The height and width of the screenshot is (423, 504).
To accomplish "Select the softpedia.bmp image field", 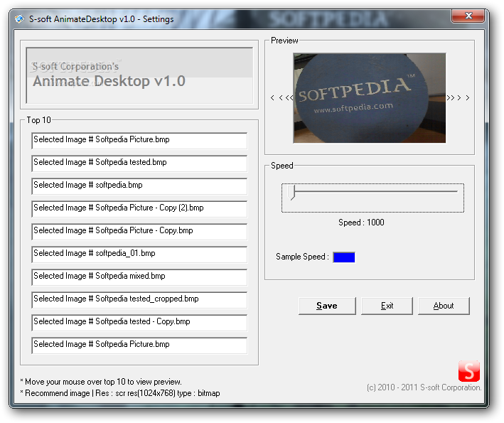I will (139, 186).
